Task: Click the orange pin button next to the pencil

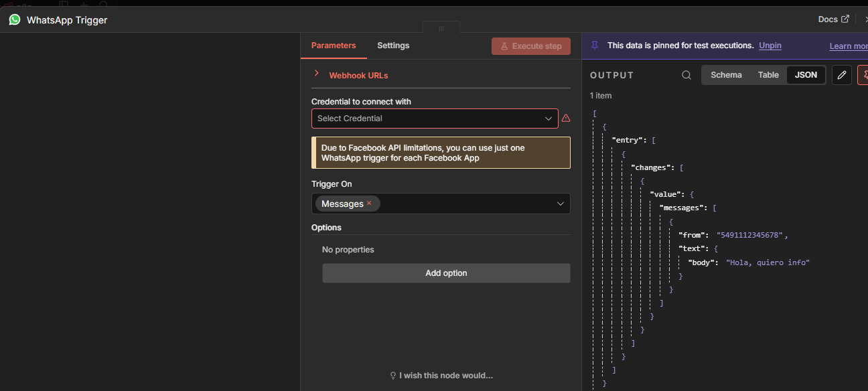Action: pyautogui.click(x=863, y=75)
